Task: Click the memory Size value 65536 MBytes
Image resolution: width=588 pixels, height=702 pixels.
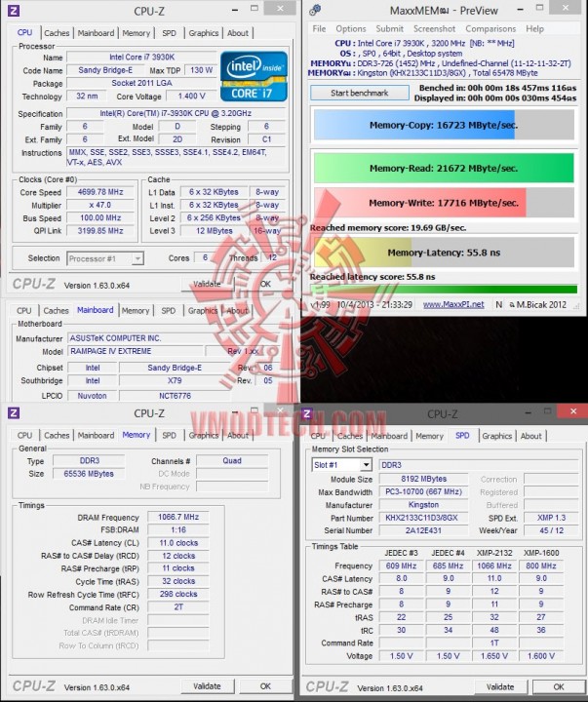Action: tap(89, 474)
